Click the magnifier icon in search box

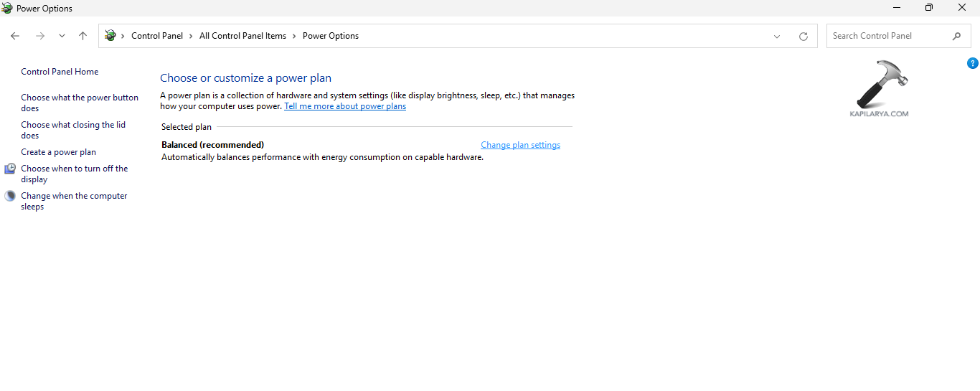[956, 36]
